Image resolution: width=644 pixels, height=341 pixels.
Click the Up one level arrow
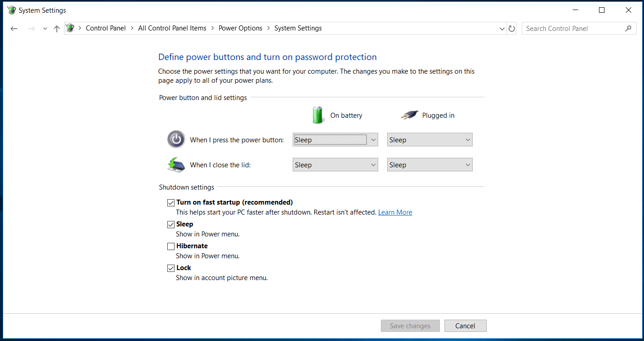point(57,29)
